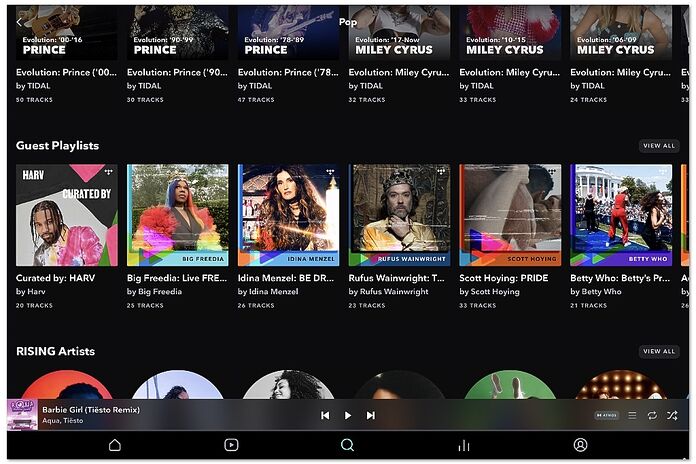
Task: Toggle repeat mode
Action: pos(652,415)
